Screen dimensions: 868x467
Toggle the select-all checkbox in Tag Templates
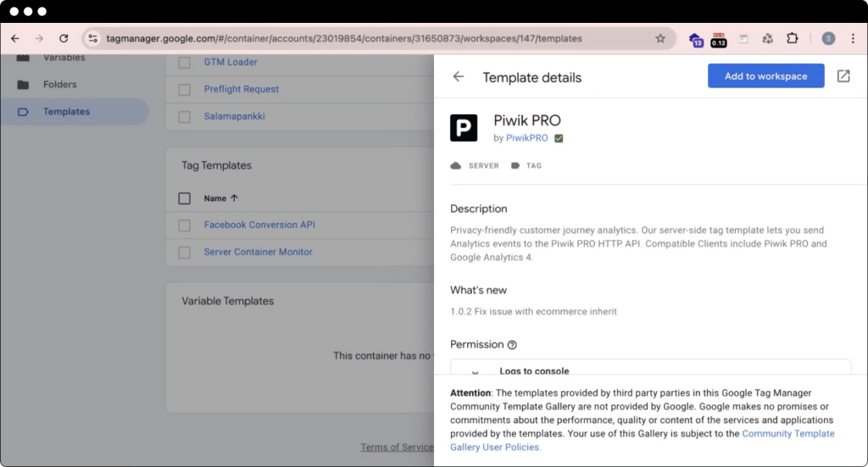click(185, 198)
